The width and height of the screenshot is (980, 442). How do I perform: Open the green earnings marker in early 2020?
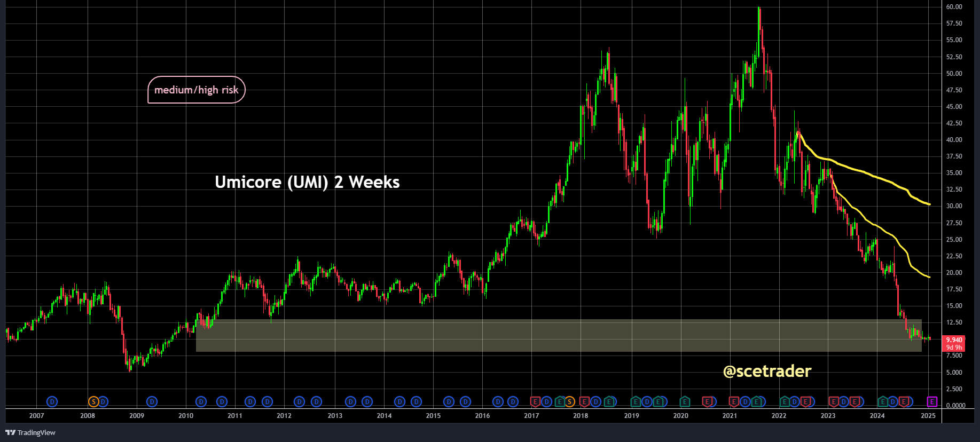685,401
